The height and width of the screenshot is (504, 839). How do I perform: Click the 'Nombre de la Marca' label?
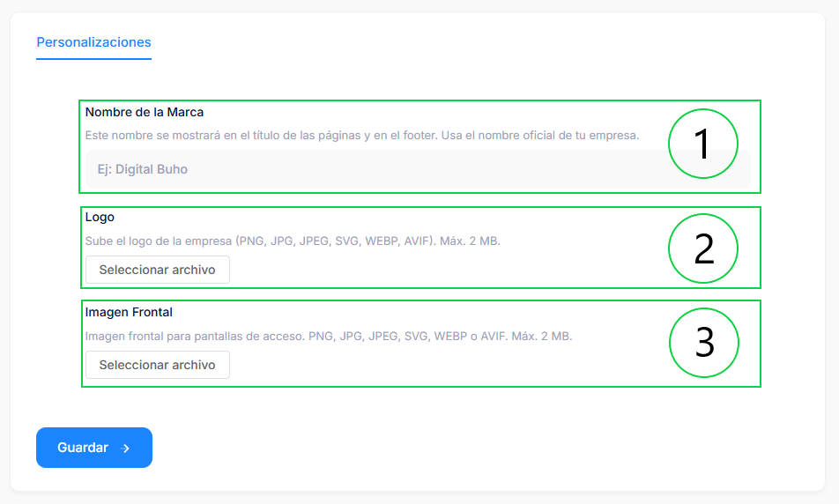tap(145, 112)
